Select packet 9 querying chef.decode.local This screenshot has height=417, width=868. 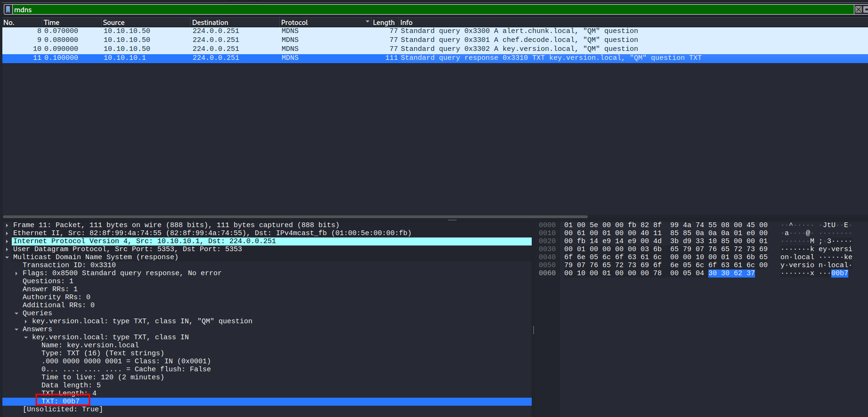click(x=435, y=40)
